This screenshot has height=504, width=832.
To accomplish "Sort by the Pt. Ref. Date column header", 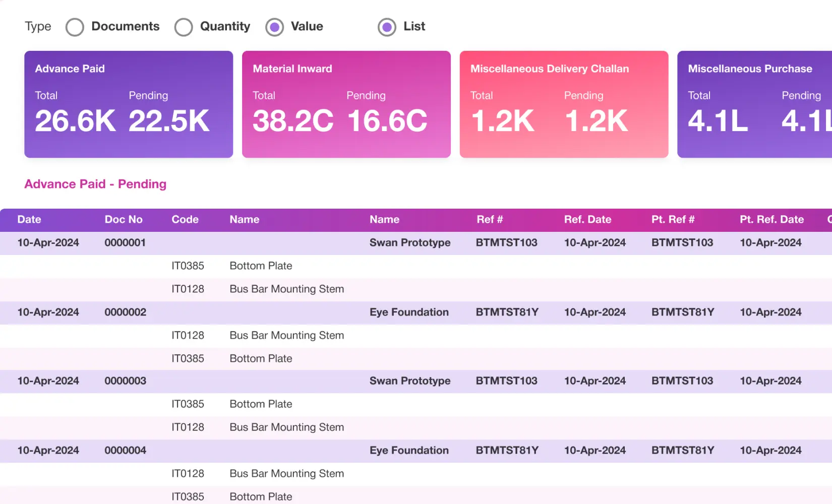I will 772,220.
